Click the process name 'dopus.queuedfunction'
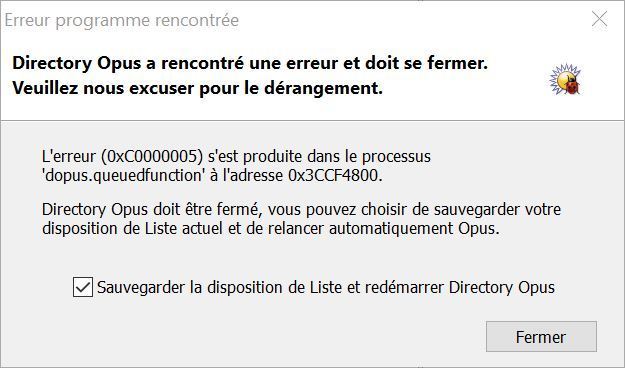The width and height of the screenshot is (625, 368). click(124, 175)
